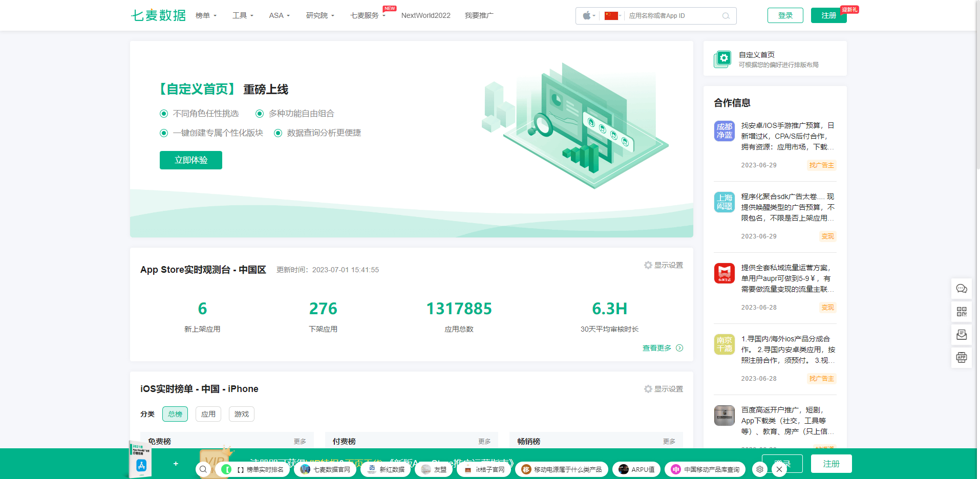Switch to the 付费榜 tab area via 更多 link

pyautogui.click(x=484, y=441)
